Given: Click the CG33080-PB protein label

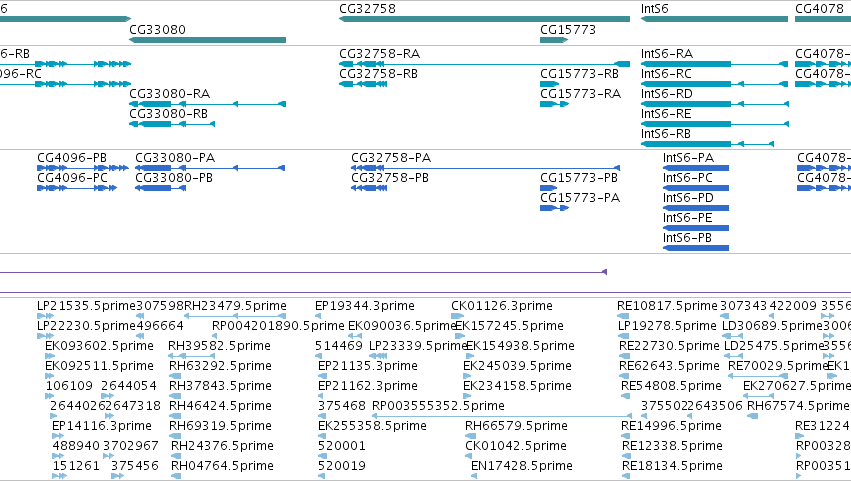Looking at the screenshot, I should (x=174, y=178).
